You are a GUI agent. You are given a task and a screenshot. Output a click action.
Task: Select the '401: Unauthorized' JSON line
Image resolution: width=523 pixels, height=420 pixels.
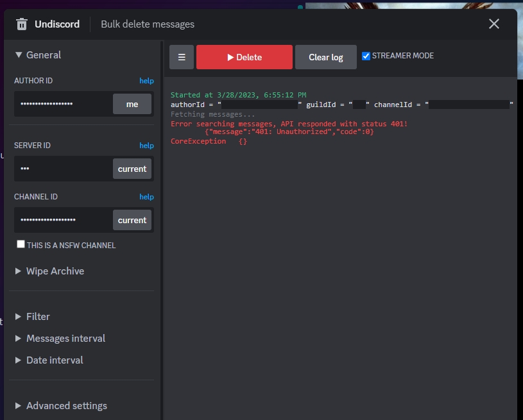[x=289, y=131]
